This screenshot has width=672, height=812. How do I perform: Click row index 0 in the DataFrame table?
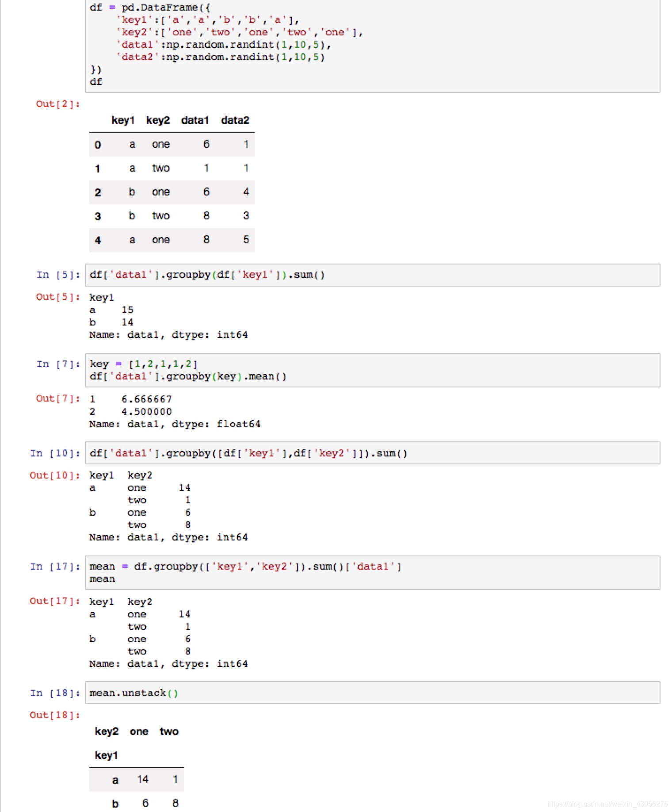pos(98,145)
